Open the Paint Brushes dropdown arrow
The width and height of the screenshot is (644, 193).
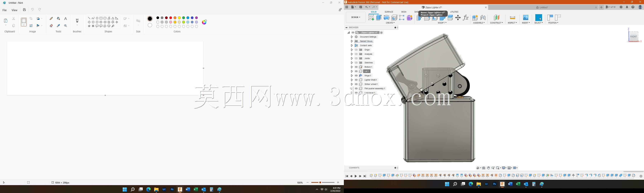pos(77,25)
